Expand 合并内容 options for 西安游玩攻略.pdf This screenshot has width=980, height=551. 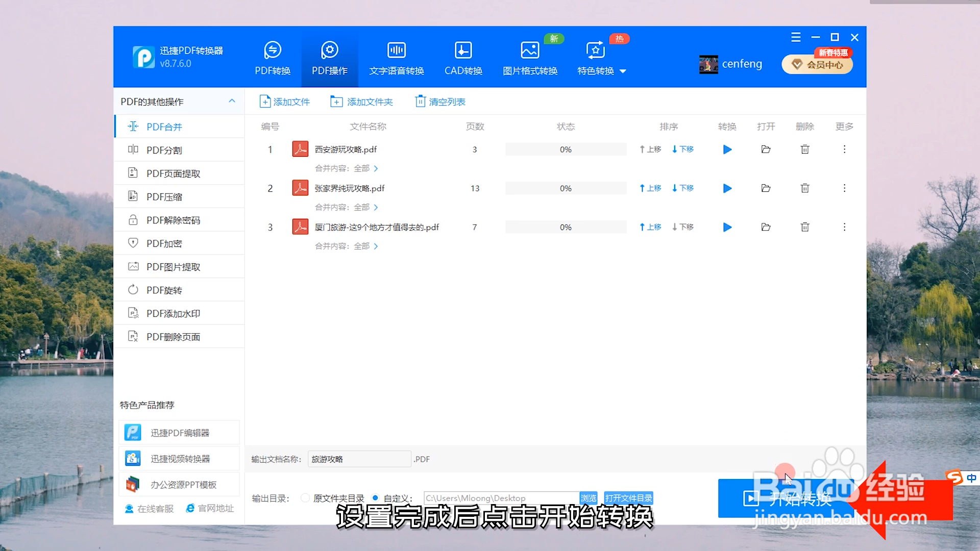[377, 168]
